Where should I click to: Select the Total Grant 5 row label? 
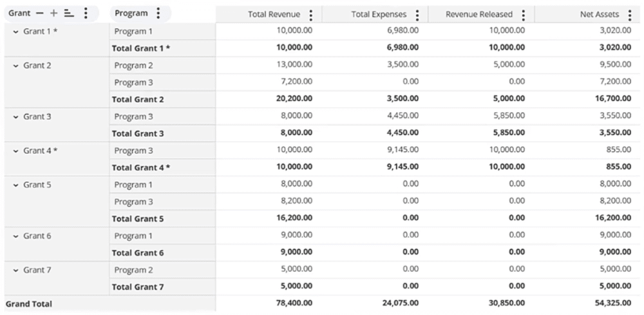point(138,219)
